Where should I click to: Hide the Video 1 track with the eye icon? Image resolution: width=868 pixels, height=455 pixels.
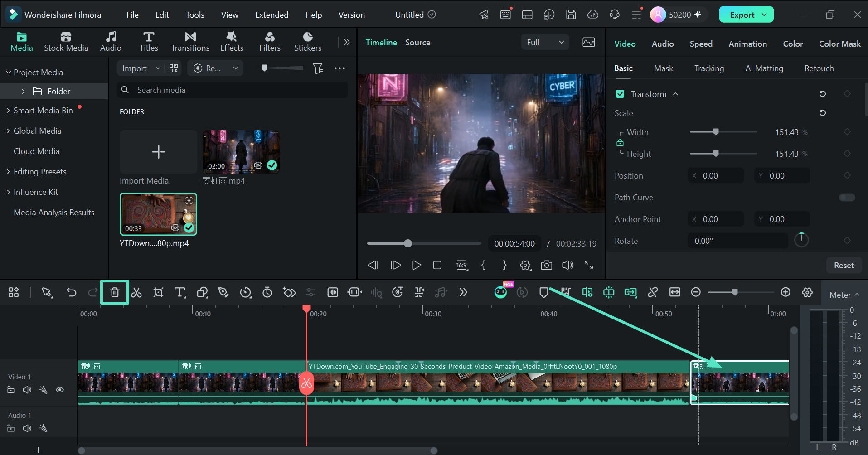(x=60, y=390)
